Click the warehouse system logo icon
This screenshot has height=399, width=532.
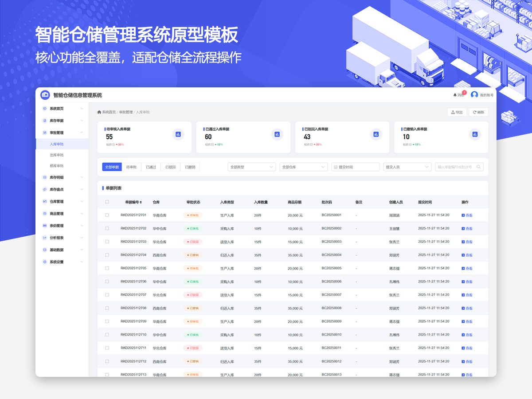tap(45, 95)
